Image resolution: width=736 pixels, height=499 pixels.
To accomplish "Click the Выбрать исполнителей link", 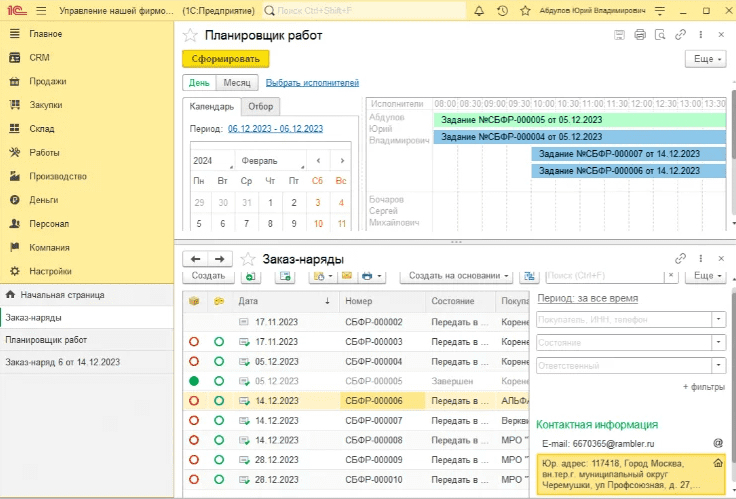I will (x=312, y=83).
